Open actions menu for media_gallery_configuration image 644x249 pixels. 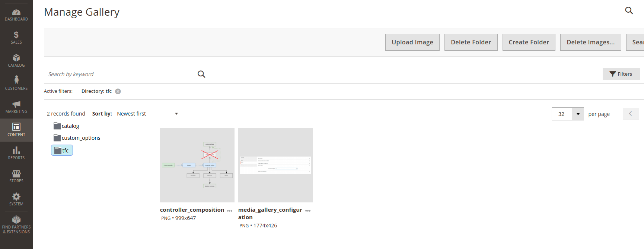coord(308,211)
